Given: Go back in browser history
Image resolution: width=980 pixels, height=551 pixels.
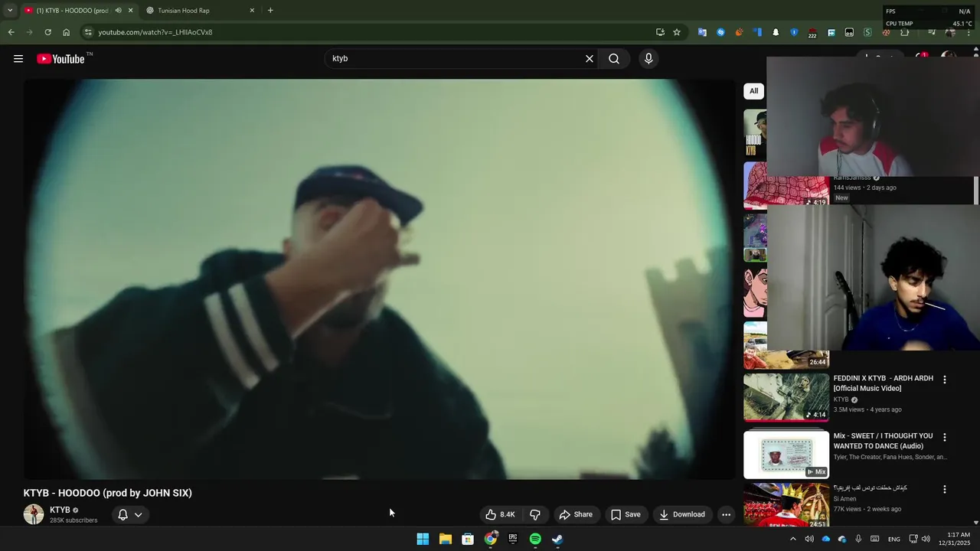Looking at the screenshot, I should pyautogui.click(x=11, y=32).
